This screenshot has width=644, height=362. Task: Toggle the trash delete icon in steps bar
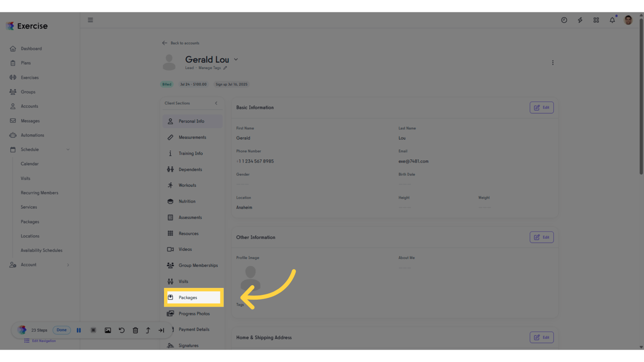pyautogui.click(x=135, y=330)
